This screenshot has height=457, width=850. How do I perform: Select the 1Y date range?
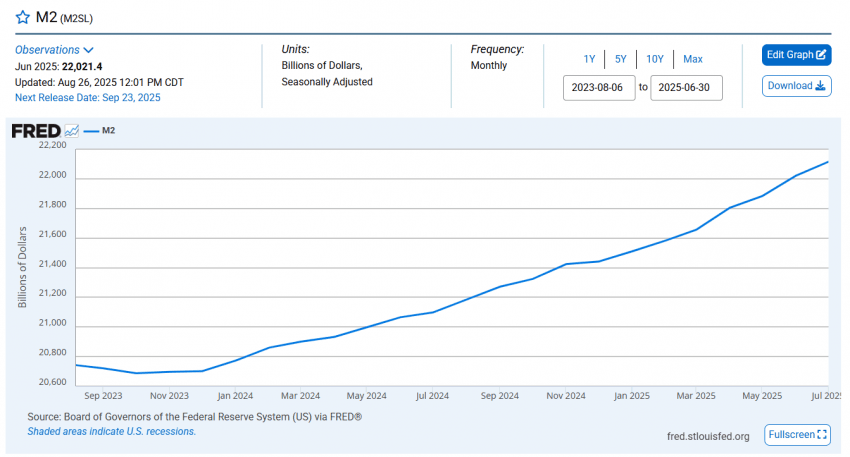coord(589,59)
